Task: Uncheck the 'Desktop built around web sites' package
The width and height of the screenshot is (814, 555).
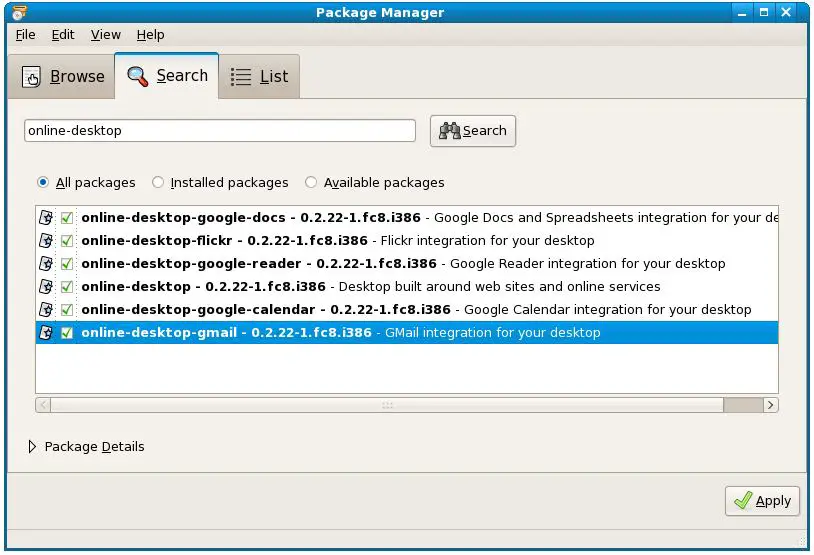Action: point(67,287)
